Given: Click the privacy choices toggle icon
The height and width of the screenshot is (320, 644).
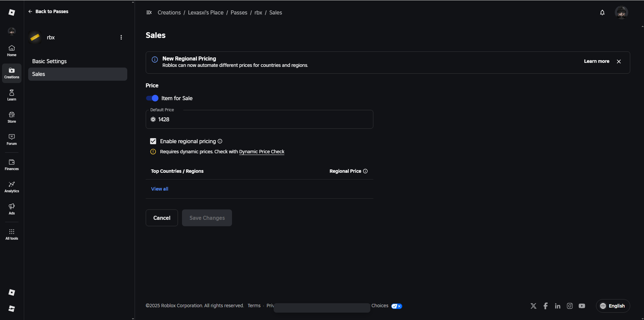Looking at the screenshot, I should tap(397, 306).
